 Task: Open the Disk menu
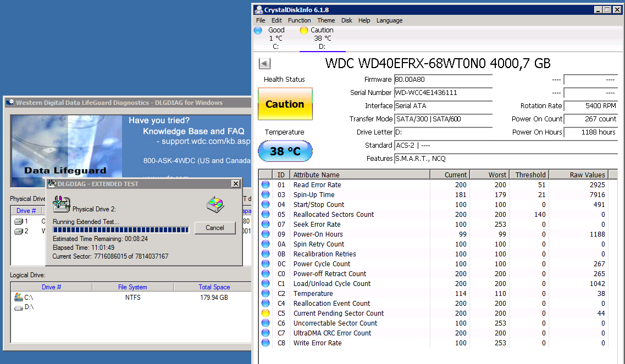[x=347, y=20]
